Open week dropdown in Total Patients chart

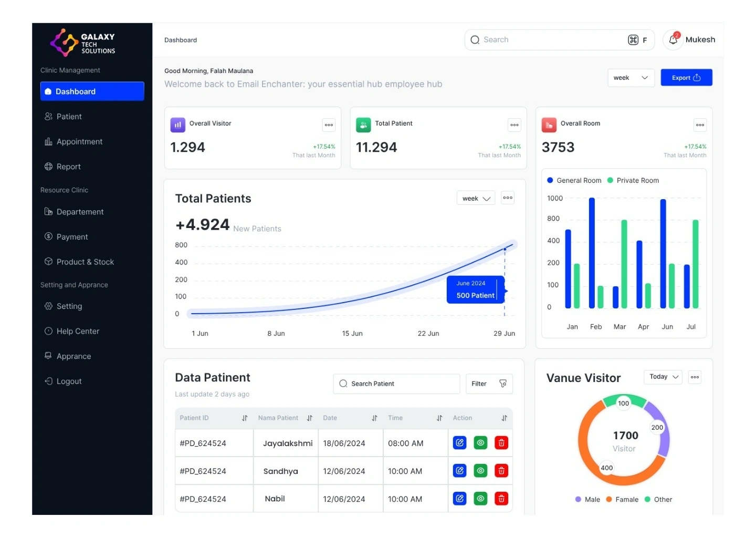pyautogui.click(x=476, y=199)
